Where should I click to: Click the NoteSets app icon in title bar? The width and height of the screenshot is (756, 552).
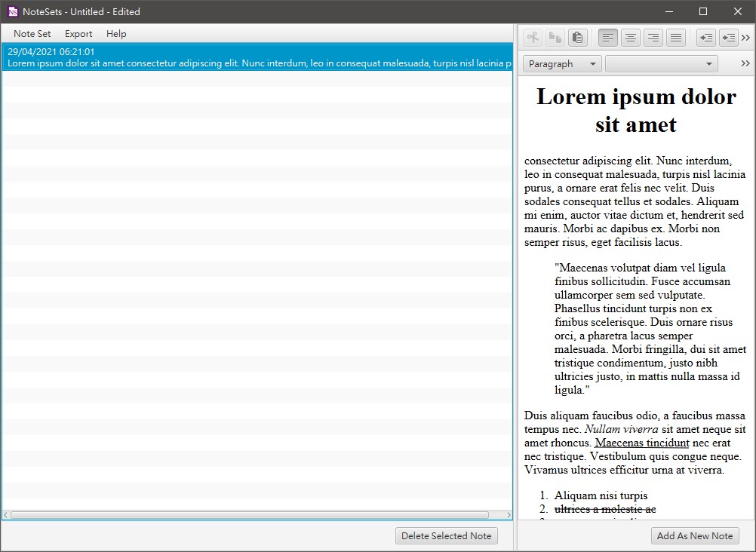click(13, 11)
